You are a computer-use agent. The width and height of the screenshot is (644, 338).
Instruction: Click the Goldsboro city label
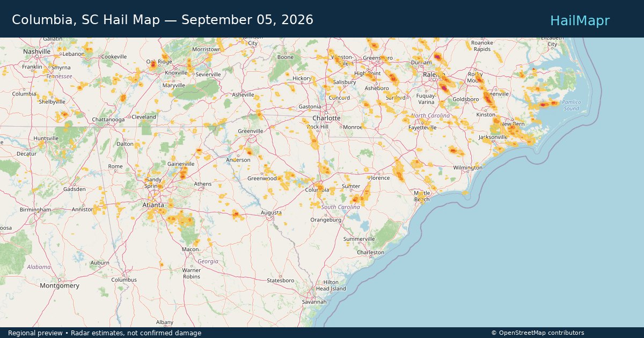(x=465, y=99)
